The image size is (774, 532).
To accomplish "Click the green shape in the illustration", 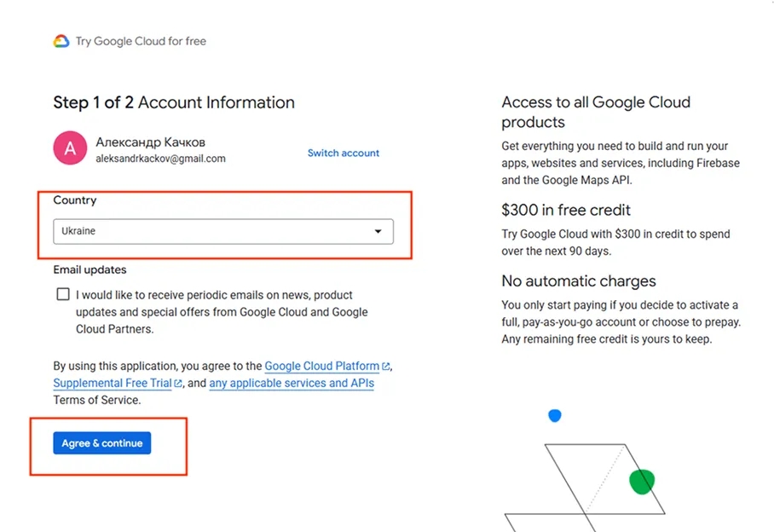I will pyautogui.click(x=642, y=482).
